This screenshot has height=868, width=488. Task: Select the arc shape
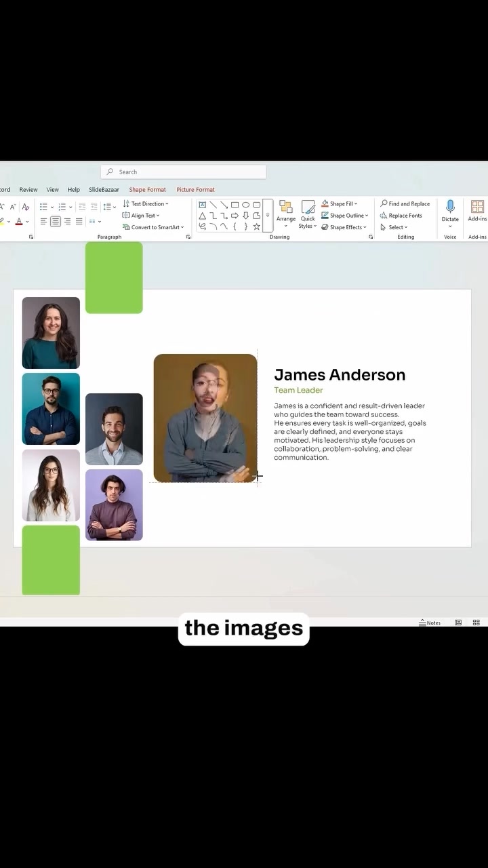[213, 226]
